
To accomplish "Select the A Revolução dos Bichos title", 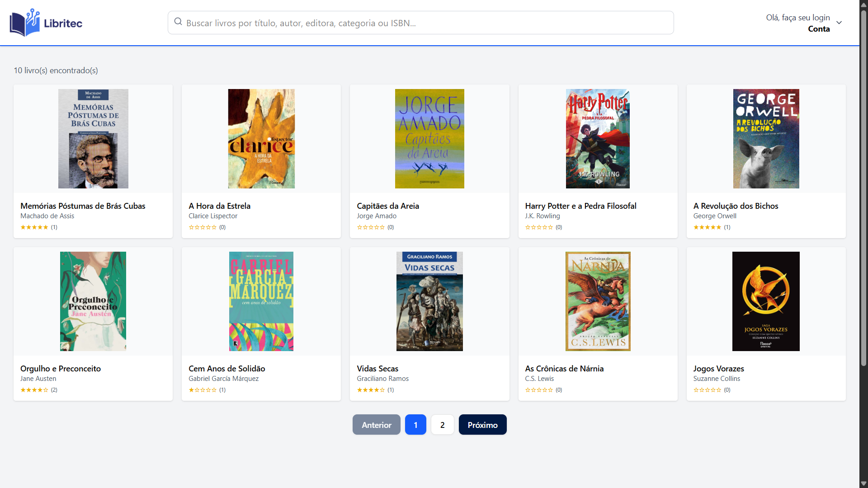I will pyautogui.click(x=736, y=206).
